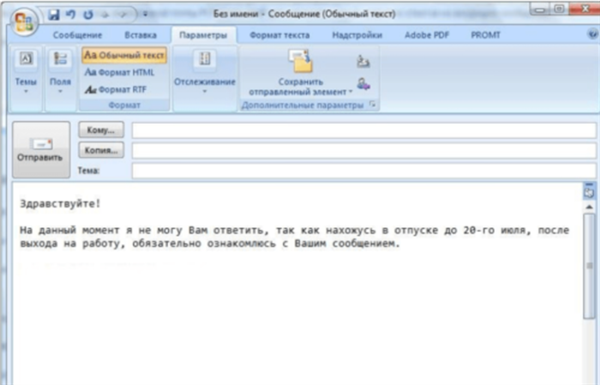Open the Формат текста tab
This screenshot has width=600, height=385.
coord(279,35)
